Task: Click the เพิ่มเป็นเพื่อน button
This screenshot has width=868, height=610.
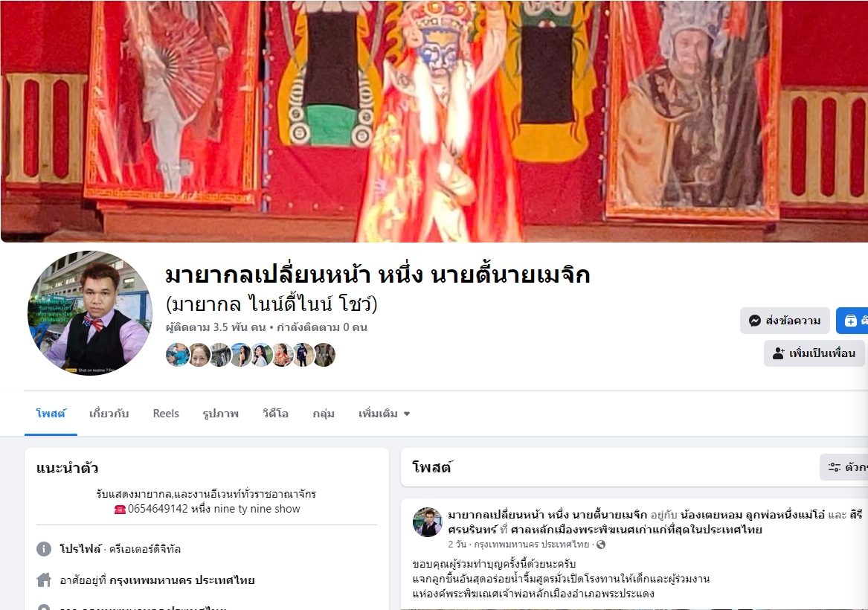Action: click(x=814, y=353)
